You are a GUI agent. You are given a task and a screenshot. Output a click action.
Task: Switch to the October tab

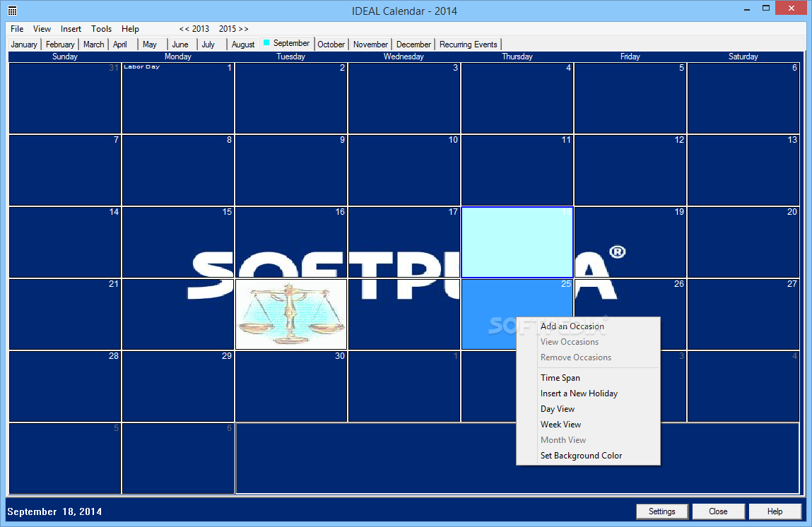click(331, 45)
